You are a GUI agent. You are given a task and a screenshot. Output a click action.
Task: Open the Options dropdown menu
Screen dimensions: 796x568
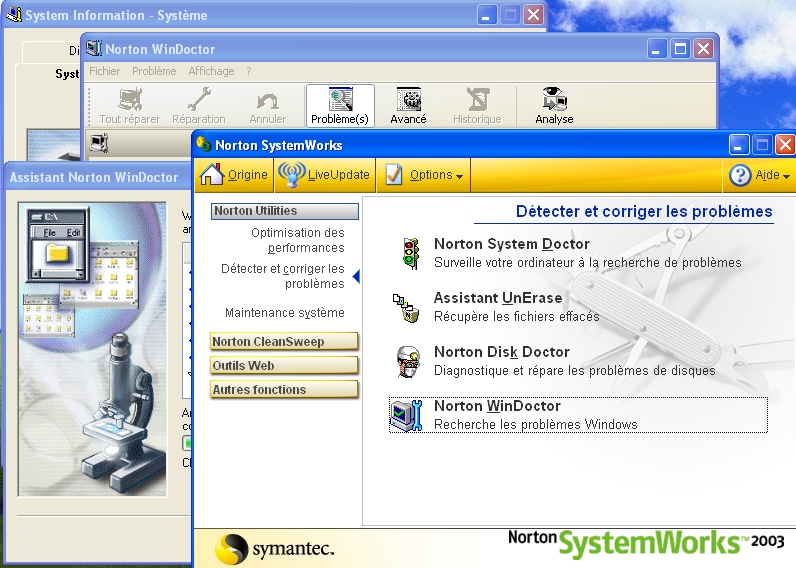pyautogui.click(x=424, y=175)
